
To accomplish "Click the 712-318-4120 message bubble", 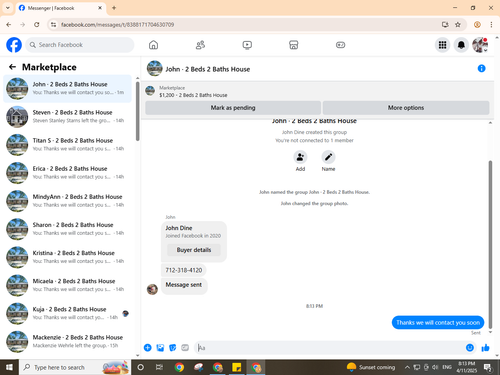I will tap(184, 270).
